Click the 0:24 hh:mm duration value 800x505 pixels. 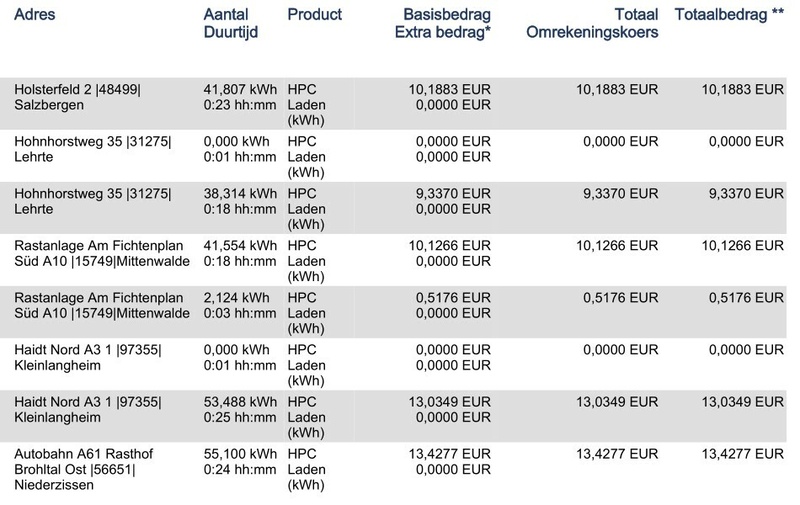239,469
